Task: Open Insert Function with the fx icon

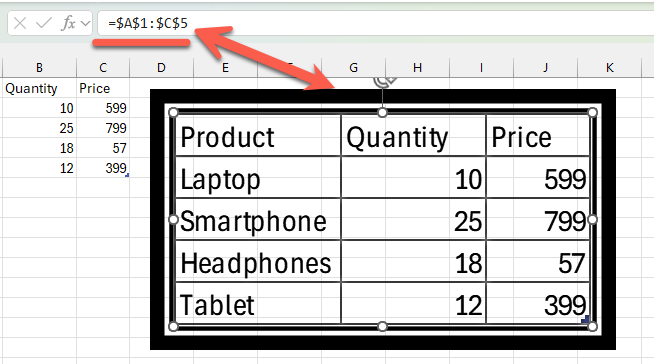Action: tap(68, 23)
